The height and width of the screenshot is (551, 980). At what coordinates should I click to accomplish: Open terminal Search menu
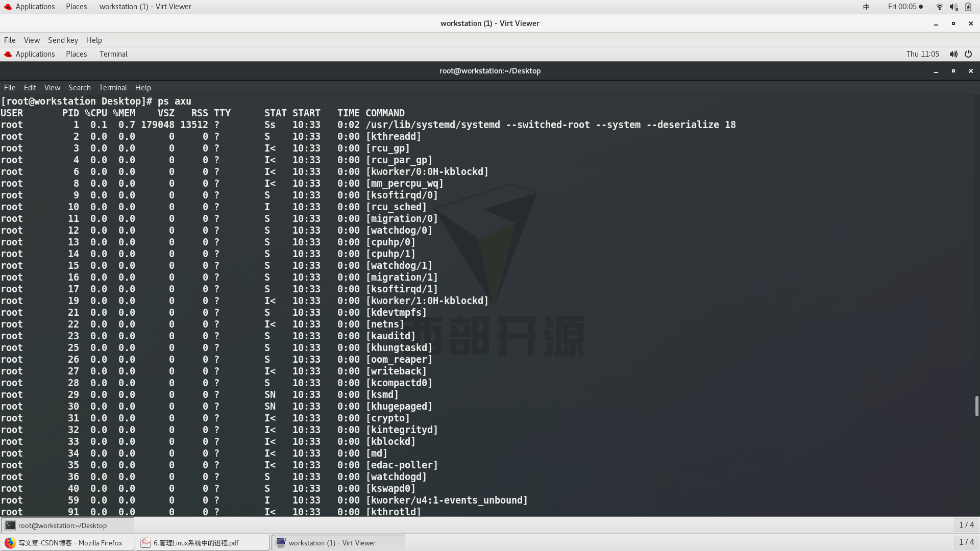point(79,88)
